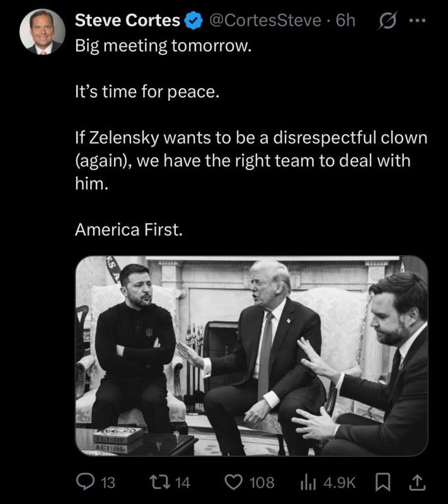Click the reply count 13
Screen dimensions: 448x504
(108, 483)
